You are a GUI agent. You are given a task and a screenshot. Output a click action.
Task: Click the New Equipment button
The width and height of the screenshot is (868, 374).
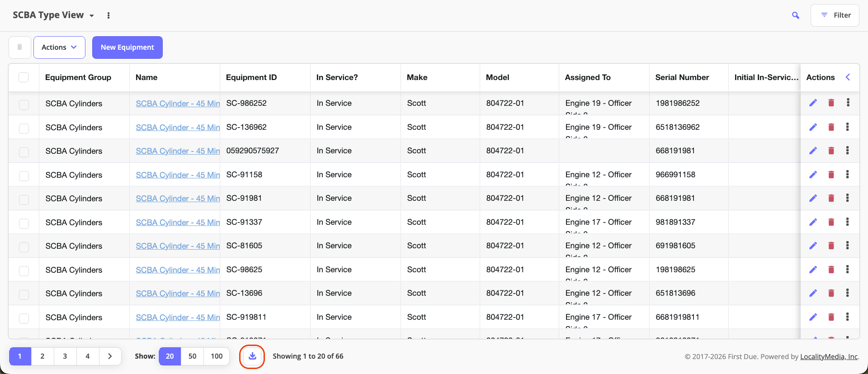point(127,47)
